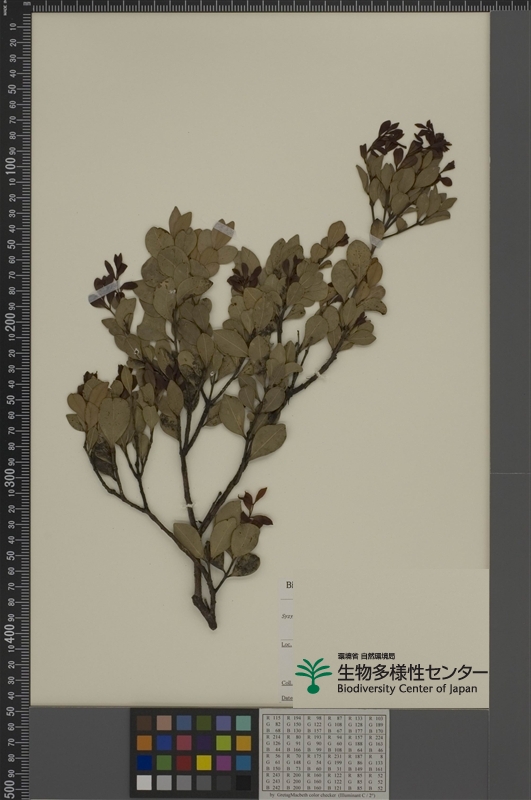Click the 500 mark on the vertical ruler
This screenshot has width=531, height=800.
[11, 789]
